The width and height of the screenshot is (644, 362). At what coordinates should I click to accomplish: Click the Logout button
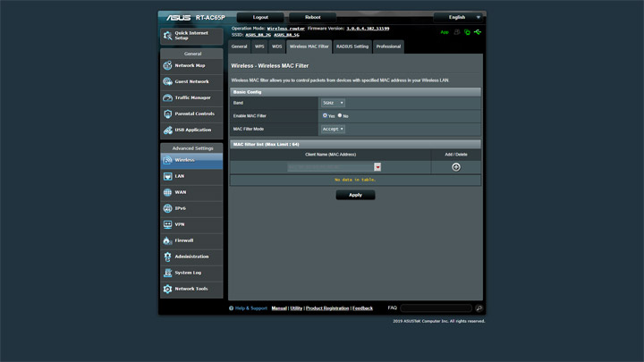[260, 17]
